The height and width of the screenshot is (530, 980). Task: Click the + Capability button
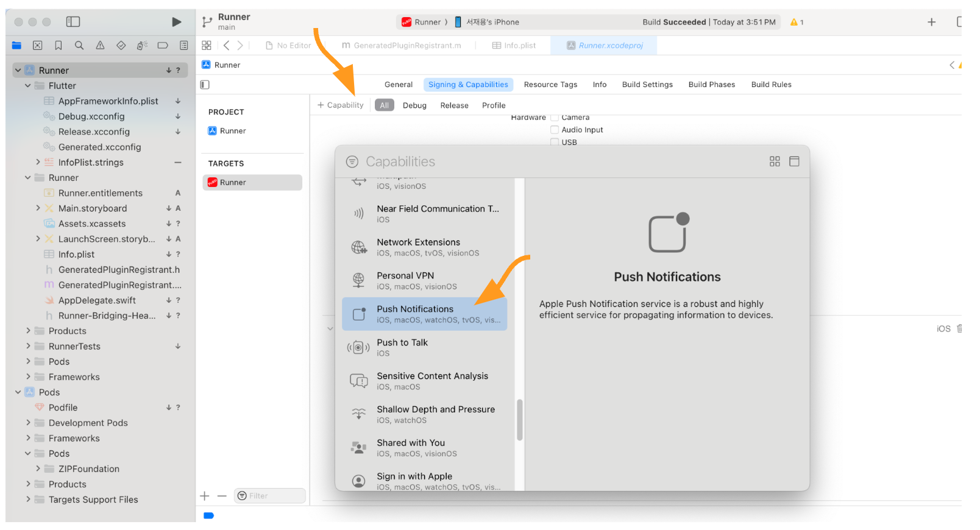pyautogui.click(x=340, y=105)
